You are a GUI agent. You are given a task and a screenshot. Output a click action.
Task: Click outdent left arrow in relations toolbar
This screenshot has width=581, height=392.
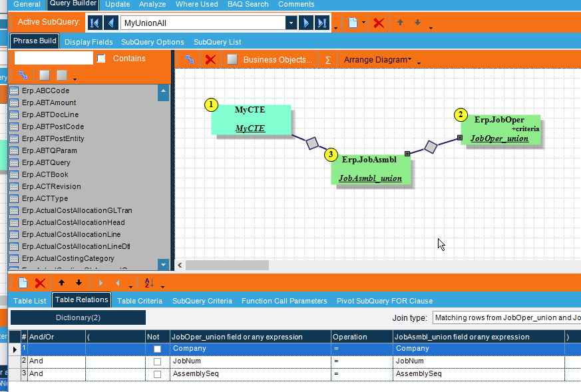tap(118, 283)
